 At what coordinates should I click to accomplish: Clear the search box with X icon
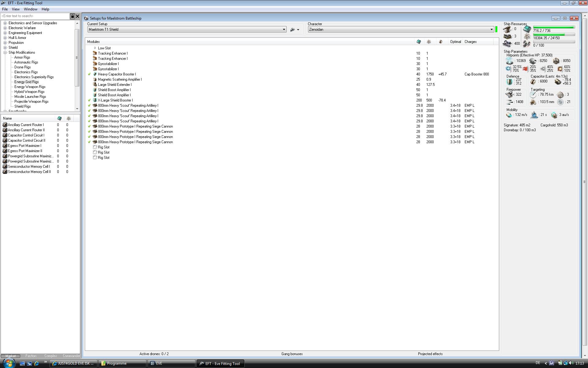coord(77,16)
